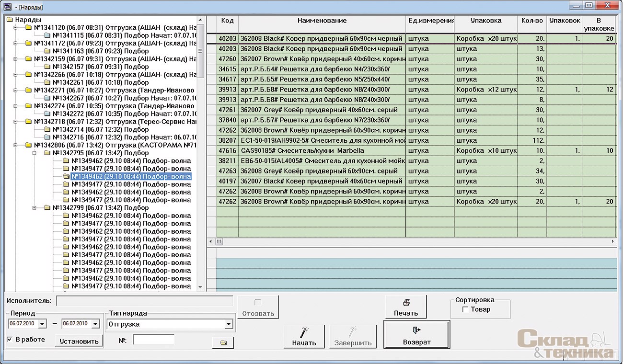This screenshot has width=623, height=364.
Task: Collapse the №1342271 order node
Action: coord(16,90)
